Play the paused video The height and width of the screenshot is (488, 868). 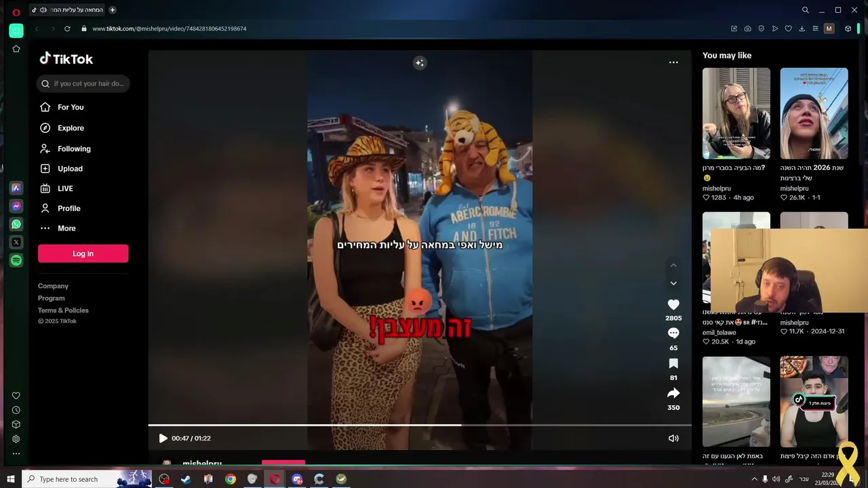click(x=163, y=439)
